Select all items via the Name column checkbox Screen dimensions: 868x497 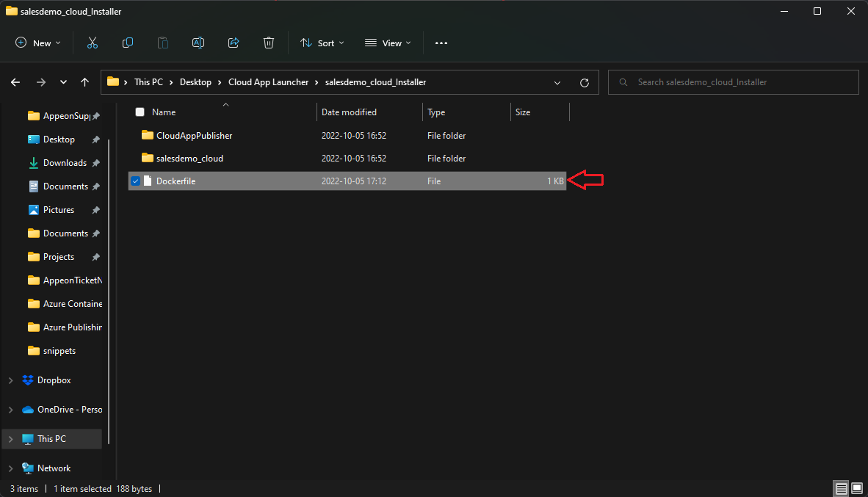pyautogui.click(x=140, y=112)
